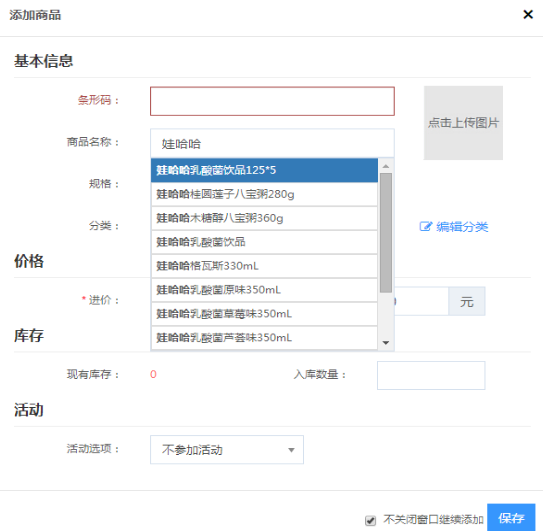This screenshot has width=544, height=532.
Task: Click the suggestion list scrollbar thumb
Action: (385, 233)
